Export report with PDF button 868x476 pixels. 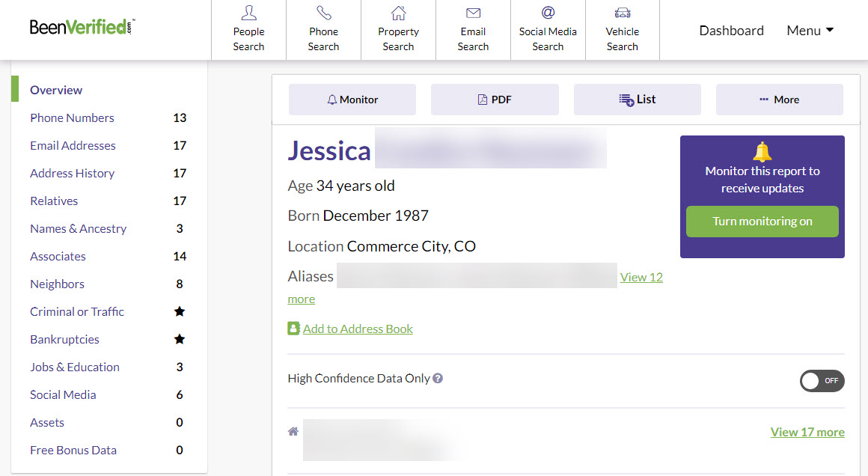coord(495,100)
